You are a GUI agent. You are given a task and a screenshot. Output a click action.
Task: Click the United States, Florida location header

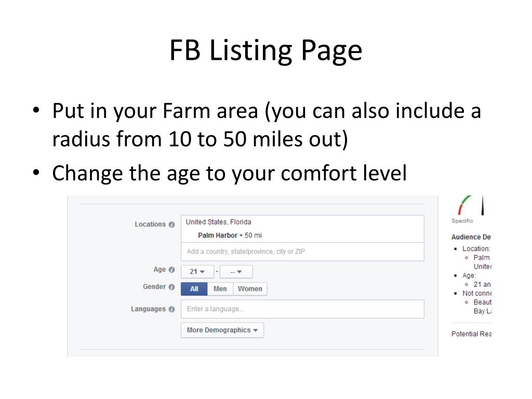[219, 222]
